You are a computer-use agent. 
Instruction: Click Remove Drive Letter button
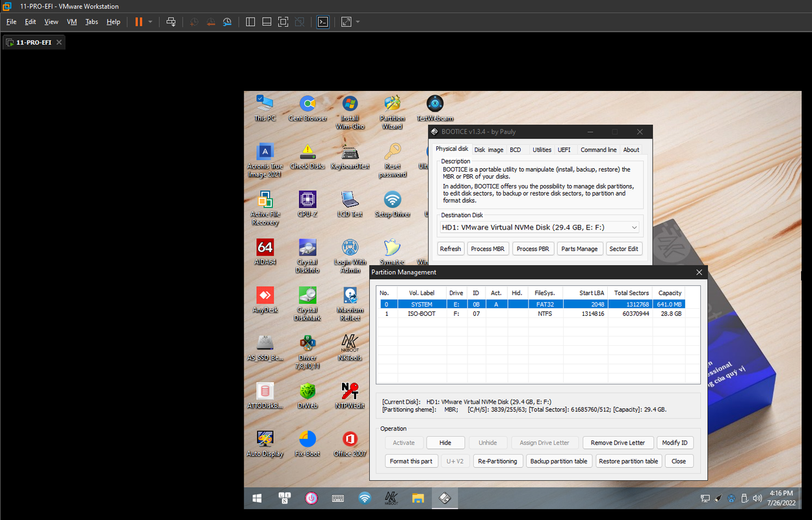click(x=618, y=443)
